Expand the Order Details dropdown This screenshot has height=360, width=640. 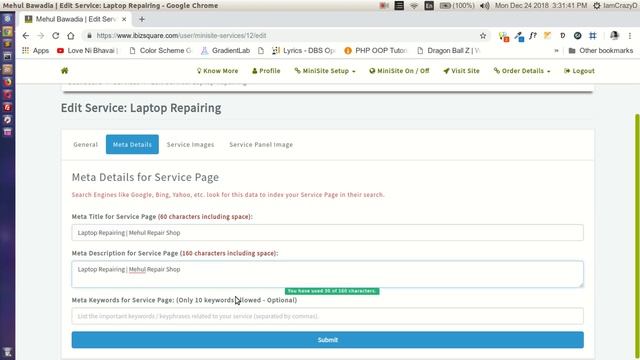tap(522, 71)
